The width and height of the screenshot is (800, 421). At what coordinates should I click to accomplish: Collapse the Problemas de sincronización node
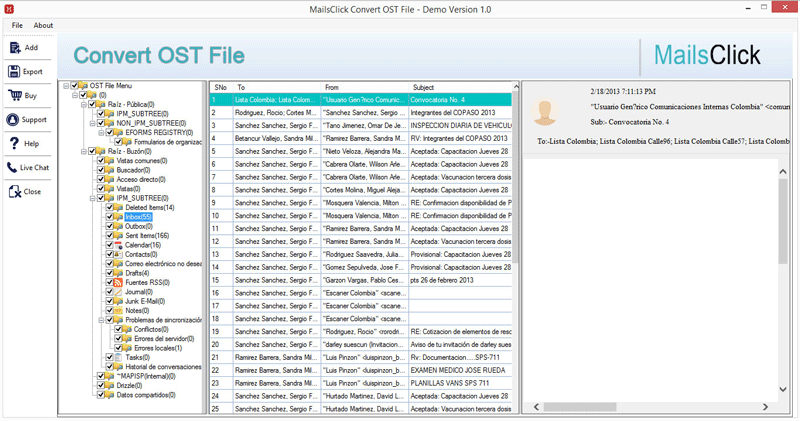pos(101,320)
